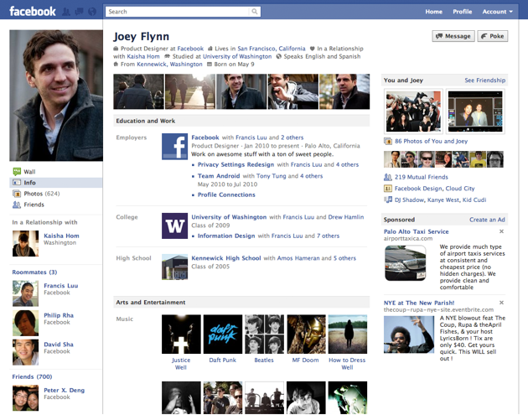
Task: Click the Facebook logo in top bar
Action: click(x=32, y=12)
